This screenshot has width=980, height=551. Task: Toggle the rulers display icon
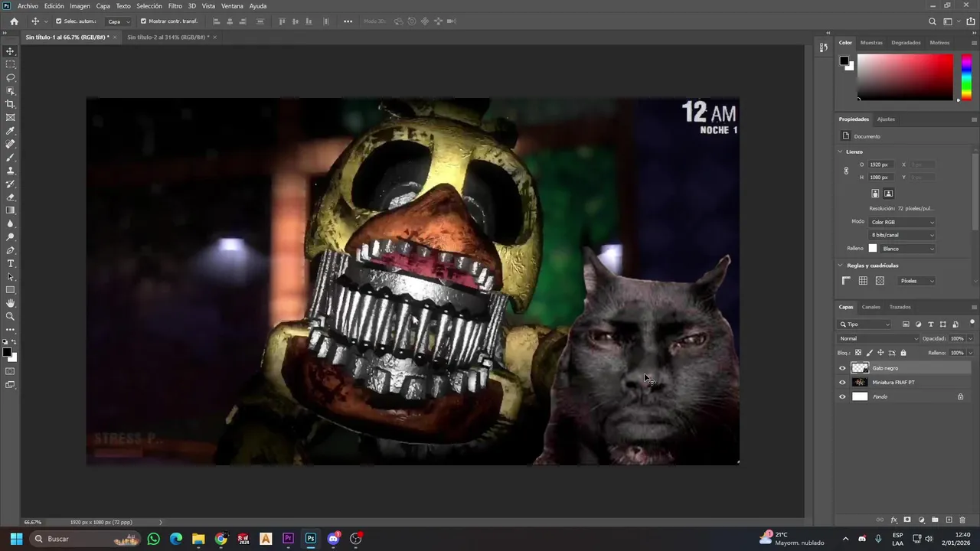[x=846, y=281]
